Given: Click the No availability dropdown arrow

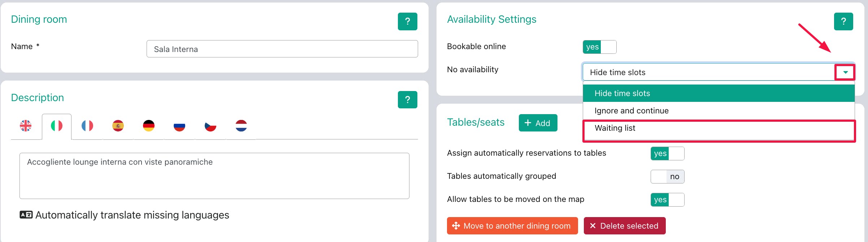Looking at the screenshot, I should tap(845, 72).
